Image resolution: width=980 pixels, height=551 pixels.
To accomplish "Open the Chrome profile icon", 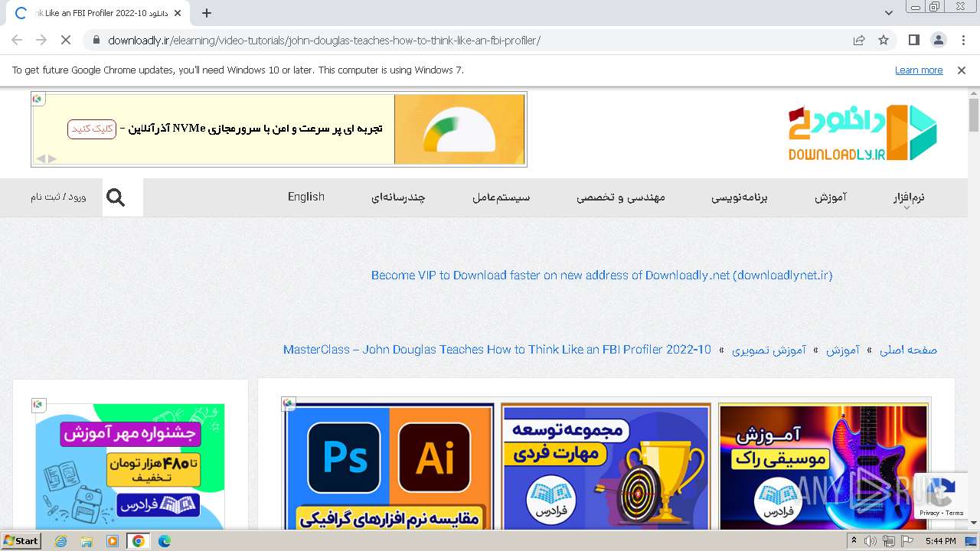I will tap(938, 40).
